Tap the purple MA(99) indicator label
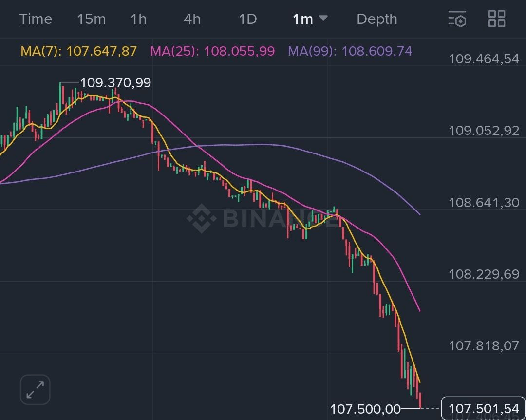Image resolution: width=526 pixels, height=420 pixels. pos(350,51)
